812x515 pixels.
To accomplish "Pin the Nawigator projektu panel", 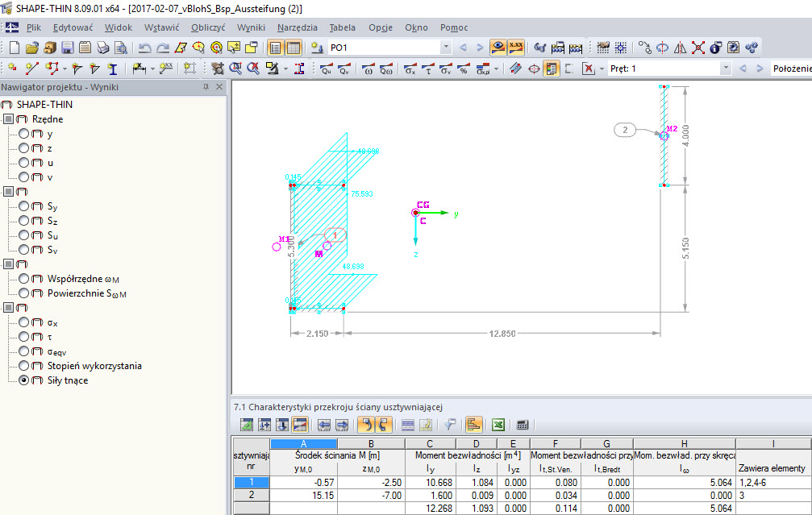I will (206, 86).
